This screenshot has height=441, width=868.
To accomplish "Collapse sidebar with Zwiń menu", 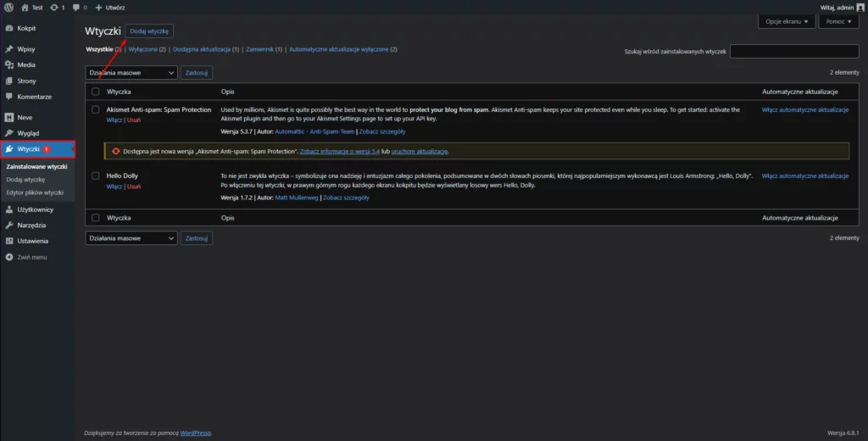I will (31, 256).
